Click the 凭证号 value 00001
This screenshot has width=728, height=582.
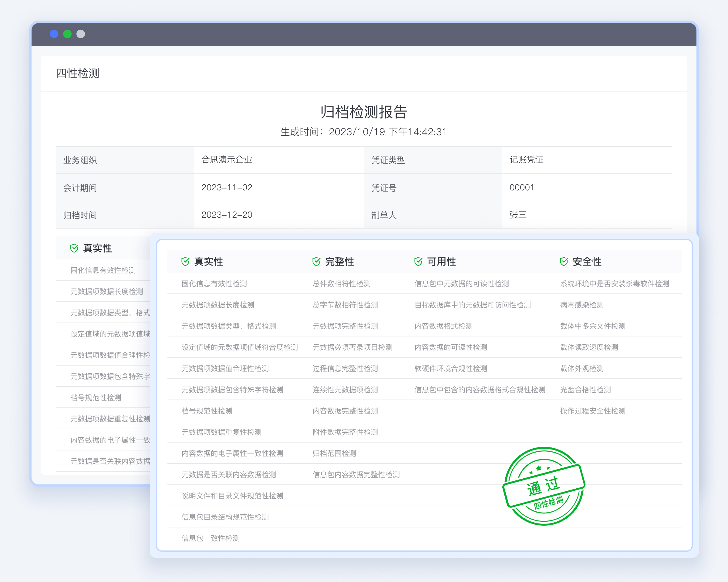(x=522, y=188)
